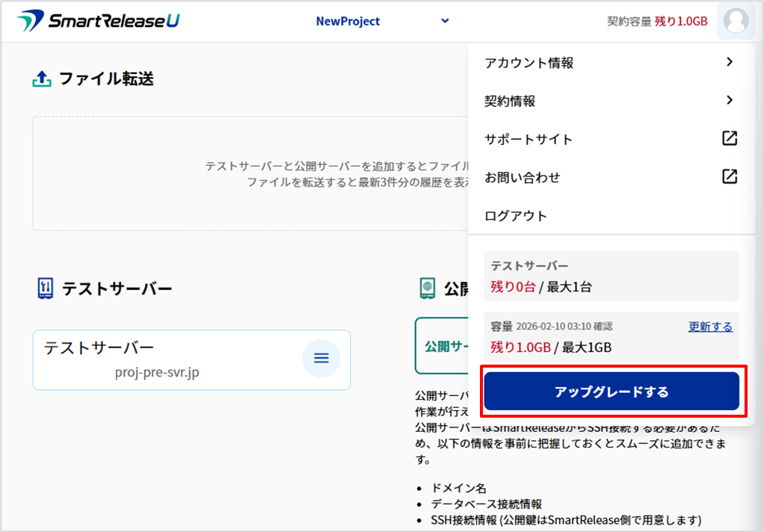Click the external link icon beside お問い合わせ
Viewport: 764px width, 532px height.
[x=730, y=176]
